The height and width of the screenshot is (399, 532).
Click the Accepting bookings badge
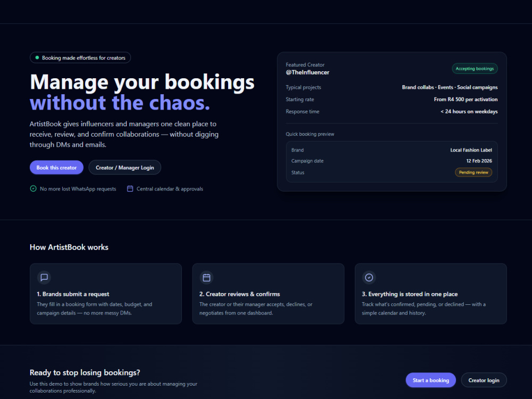click(475, 69)
